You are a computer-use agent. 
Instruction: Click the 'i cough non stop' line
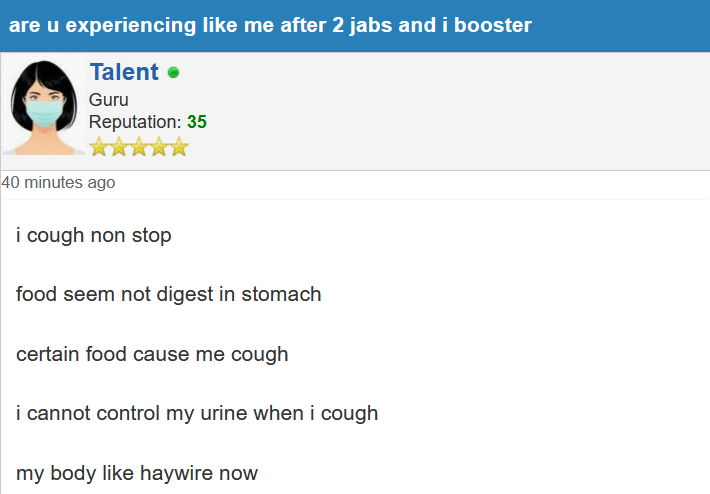94,235
